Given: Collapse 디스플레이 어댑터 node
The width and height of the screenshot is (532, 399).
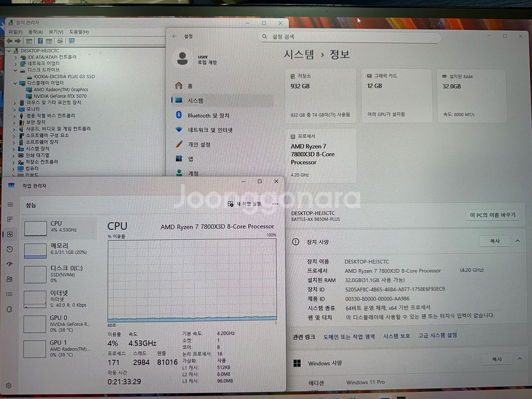Looking at the screenshot, I should click(15, 83).
